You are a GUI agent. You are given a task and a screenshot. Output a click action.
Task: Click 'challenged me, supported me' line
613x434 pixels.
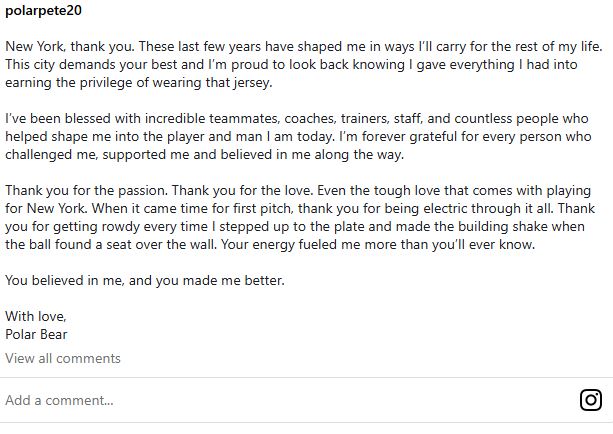[120, 155]
